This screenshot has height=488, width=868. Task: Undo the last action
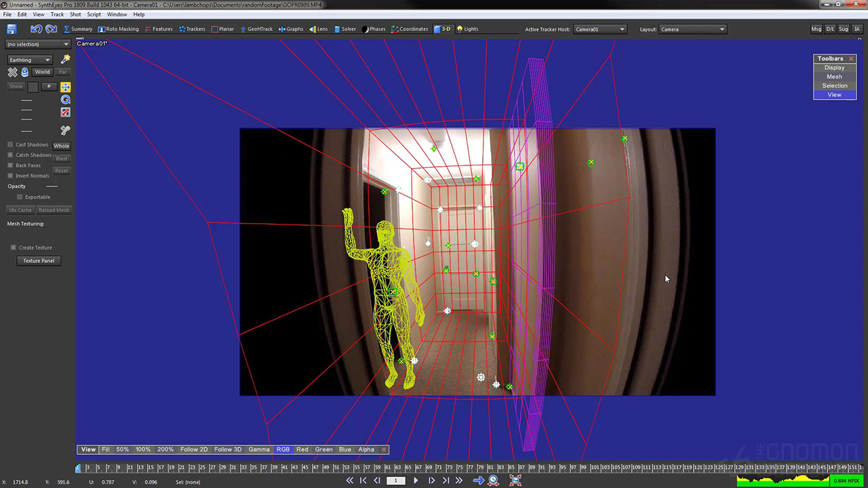pyautogui.click(x=36, y=29)
